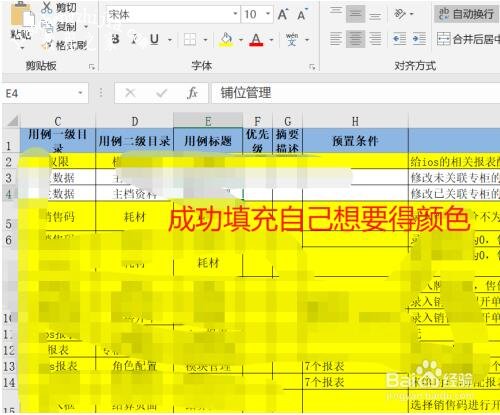The image size is (500, 415).
Task: Select column E header
Action: [x=208, y=121]
